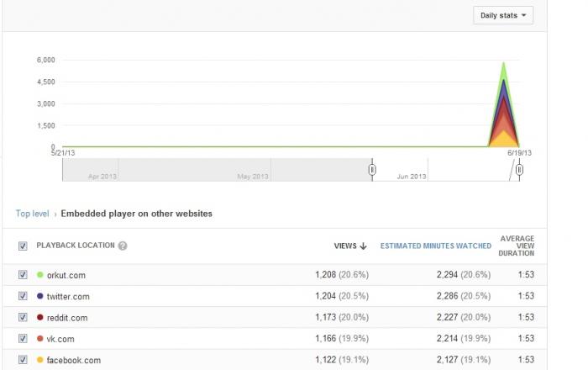Click the 1,173 (20.0%) views value
The height and width of the screenshot is (370, 588).
click(x=342, y=318)
